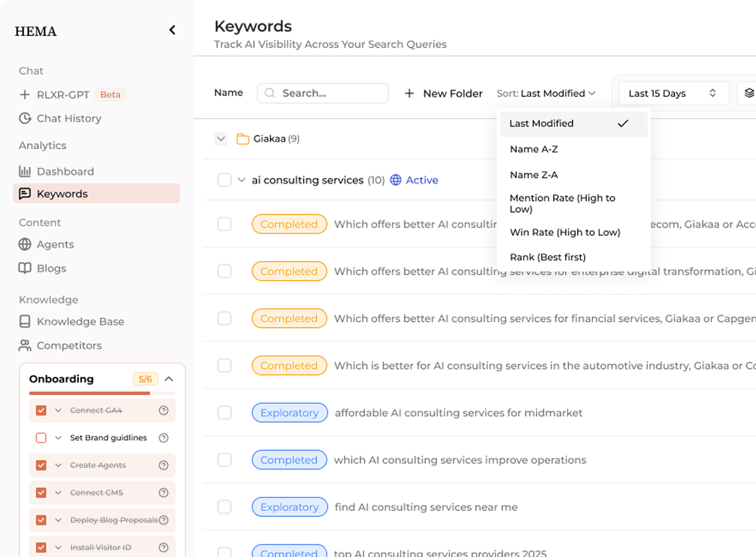Start a new RLXR-GPT chat
Viewport: 756px width, 557px height.
coord(63,95)
